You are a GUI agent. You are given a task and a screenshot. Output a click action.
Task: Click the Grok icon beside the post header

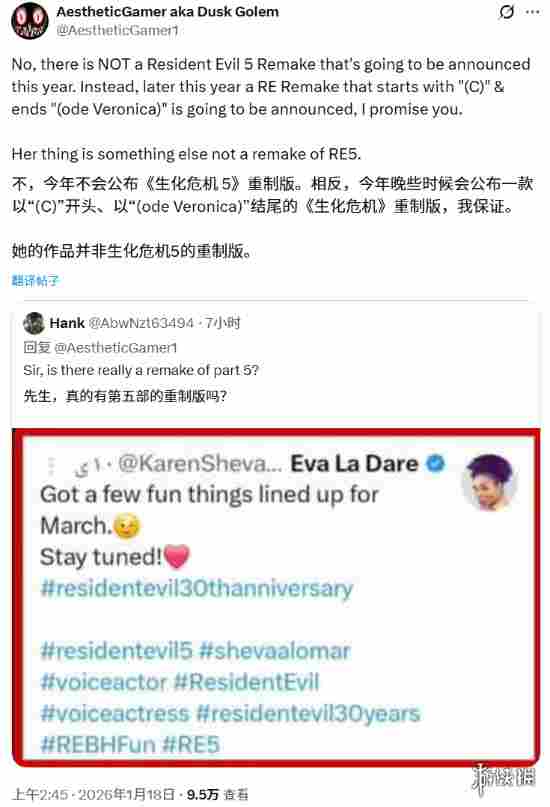coord(506,12)
